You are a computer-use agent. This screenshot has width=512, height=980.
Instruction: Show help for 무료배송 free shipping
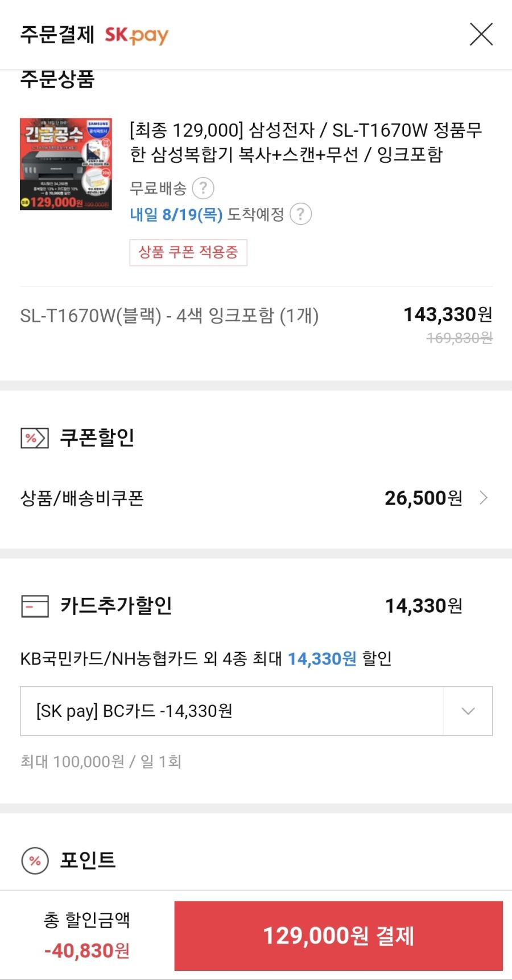point(203,187)
